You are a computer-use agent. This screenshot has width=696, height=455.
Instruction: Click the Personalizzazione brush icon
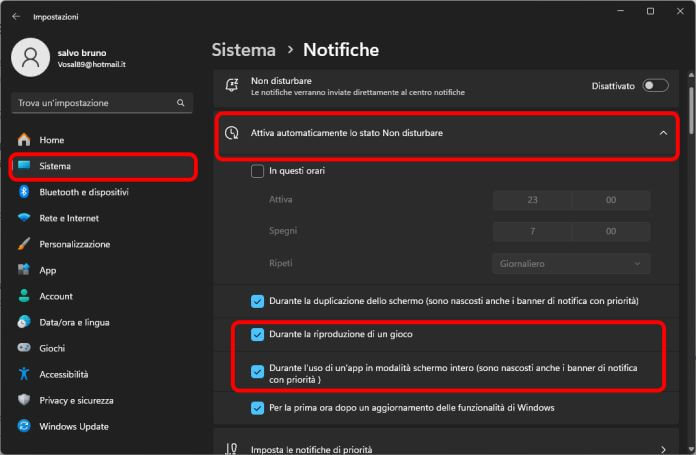[24, 244]
